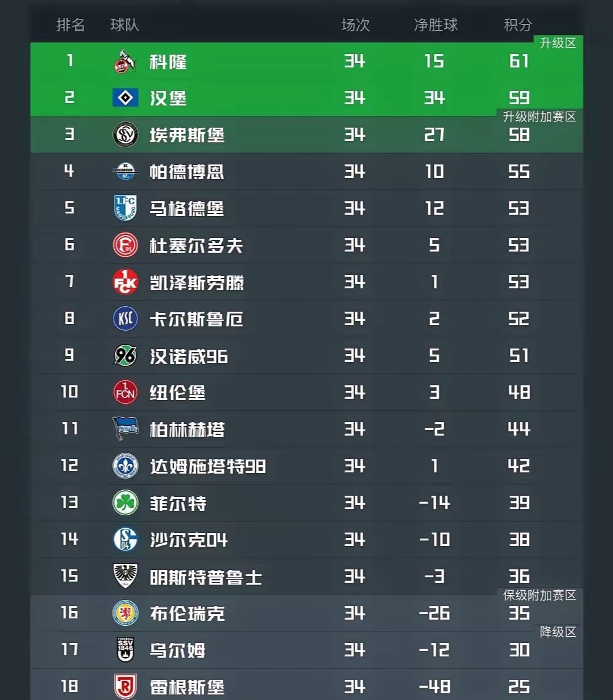Sort by 净胜球 column header
The width and height of the screenshot is (613, 700).
click(436, 25)
